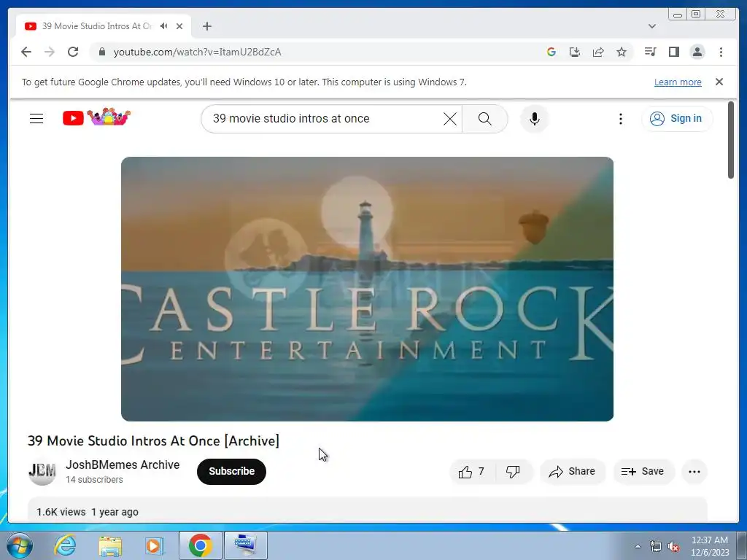Bookmark this tab with the star

click(x=622, y=52)
